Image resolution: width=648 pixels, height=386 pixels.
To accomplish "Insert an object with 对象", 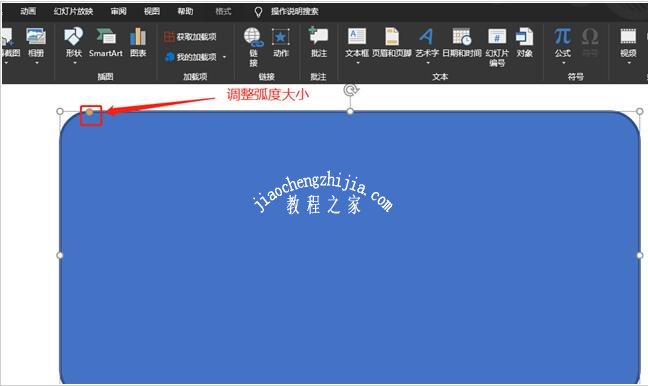I will [524, 43].
